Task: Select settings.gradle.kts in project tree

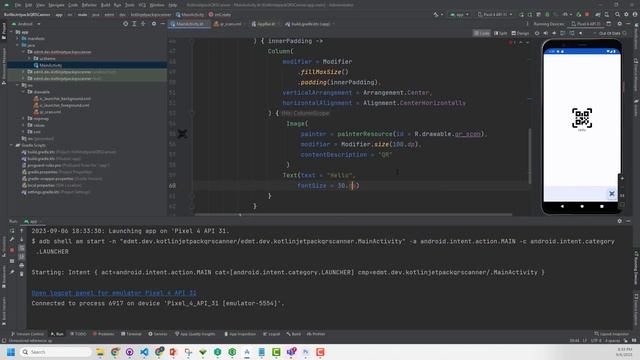Action: point(56,192)
